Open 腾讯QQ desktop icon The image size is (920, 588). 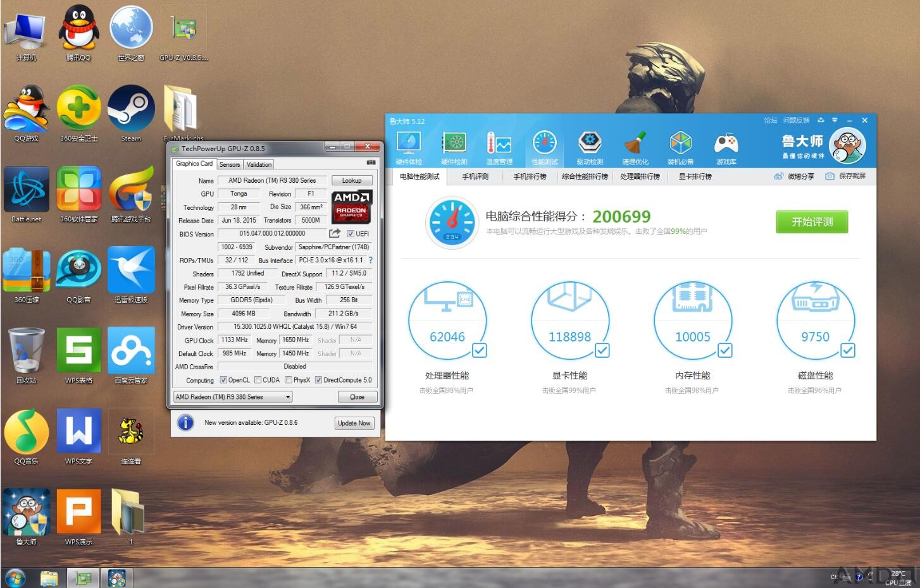pyautogui.click(x=78, y=33)
